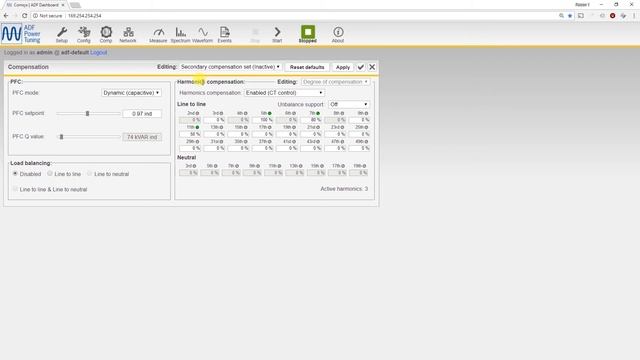Open the Measure gauge view

point(158,35)
